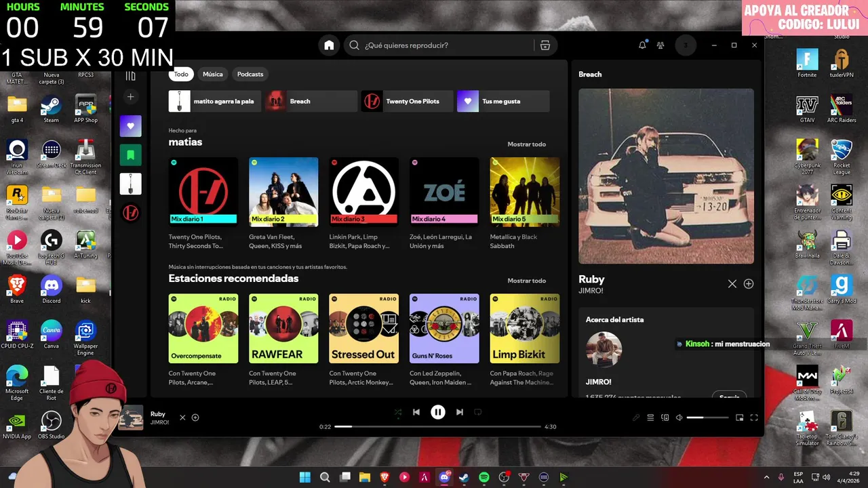868x488 pixels.
Task: Open the mini player
Action: pyautogui.click(x=740, y=418)
